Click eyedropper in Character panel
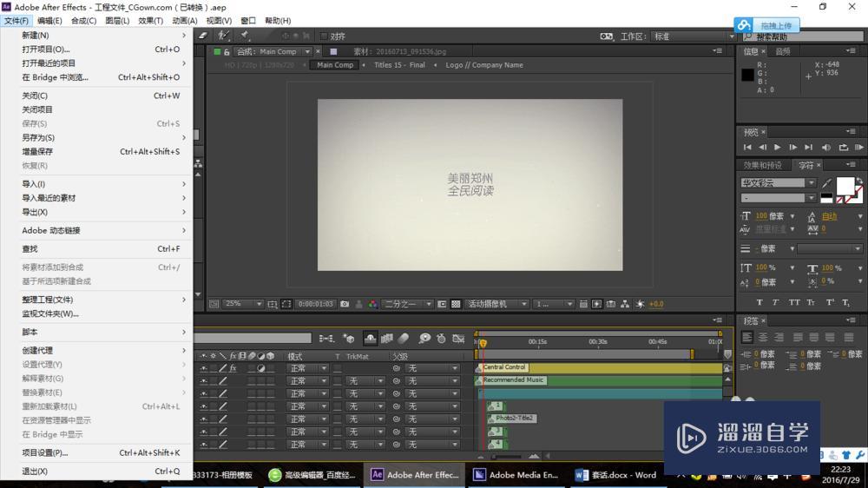 point(826,183)
